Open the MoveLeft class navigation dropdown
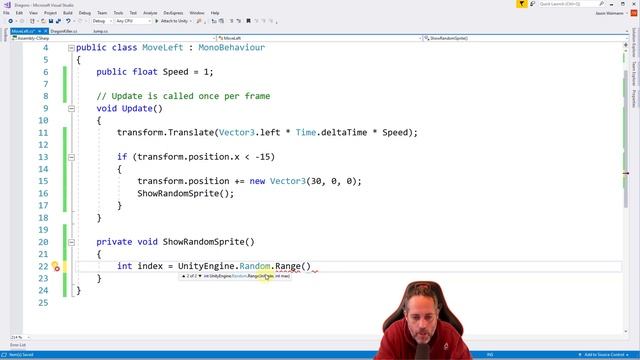The width and height of the screenshot is (640, 360). coord(319,38)
